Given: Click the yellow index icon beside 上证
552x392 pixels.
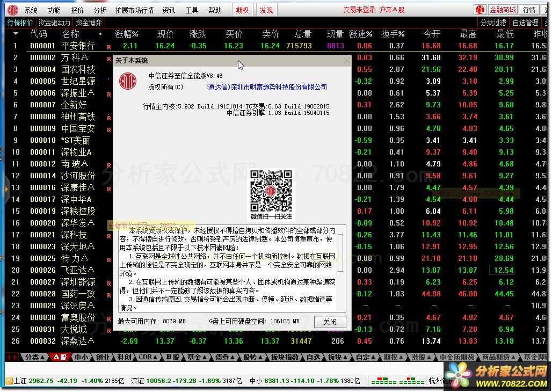Looking at the screenshot, I should pyautogui.click(x=9, y=381).
